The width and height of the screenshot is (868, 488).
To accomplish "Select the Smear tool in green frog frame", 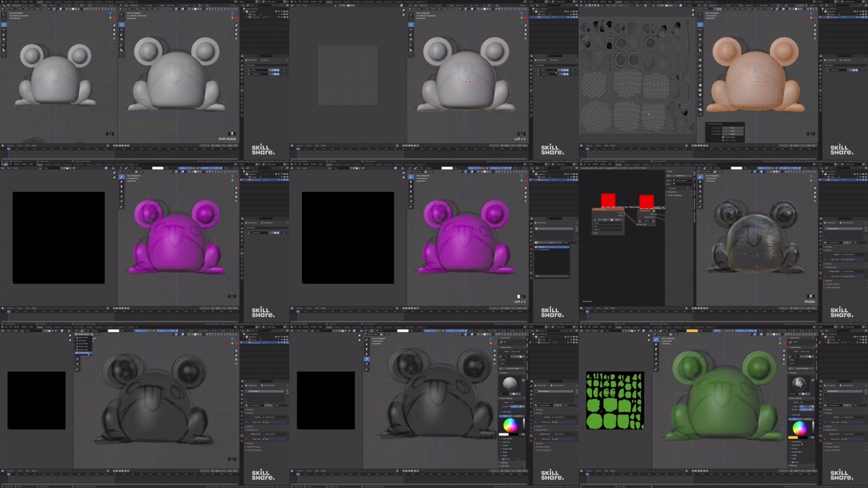I will coord(656,349).
